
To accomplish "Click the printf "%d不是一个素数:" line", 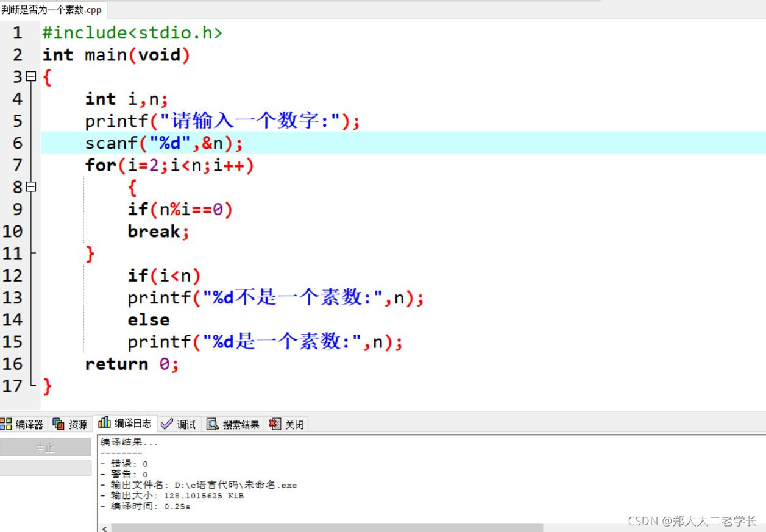I will pyautogui.click(x=275, y=298).
